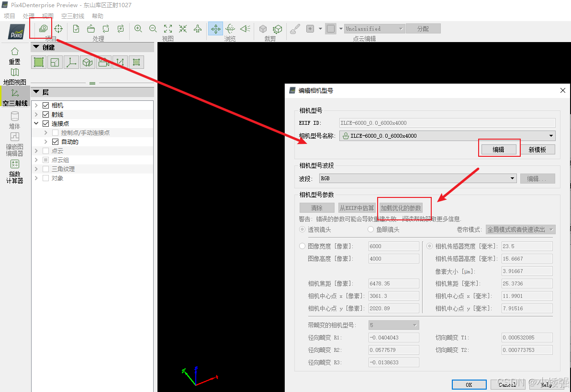Viewport: 571px width, 392px height.
Task: Expand the 射线 tree node
Action: [x=36, y=115]
